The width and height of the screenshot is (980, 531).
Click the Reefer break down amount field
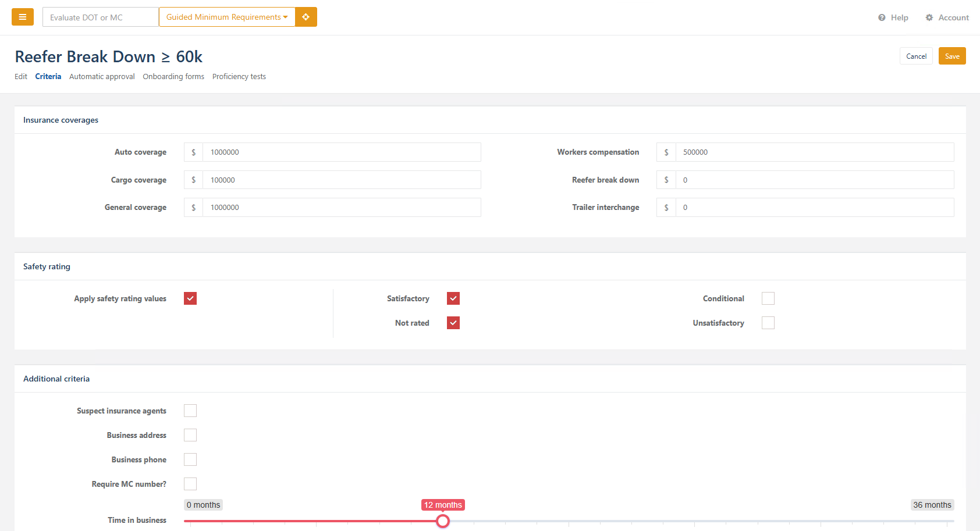815,180
